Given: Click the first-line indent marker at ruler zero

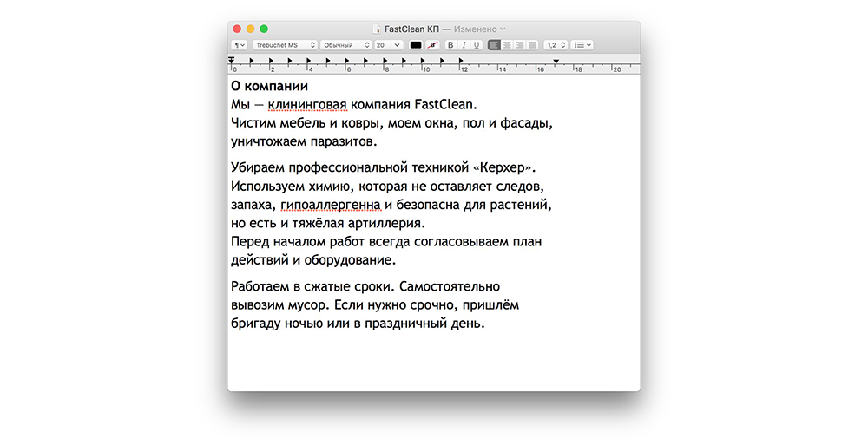Looking at the screenshot, I should (x=232, y=58).
